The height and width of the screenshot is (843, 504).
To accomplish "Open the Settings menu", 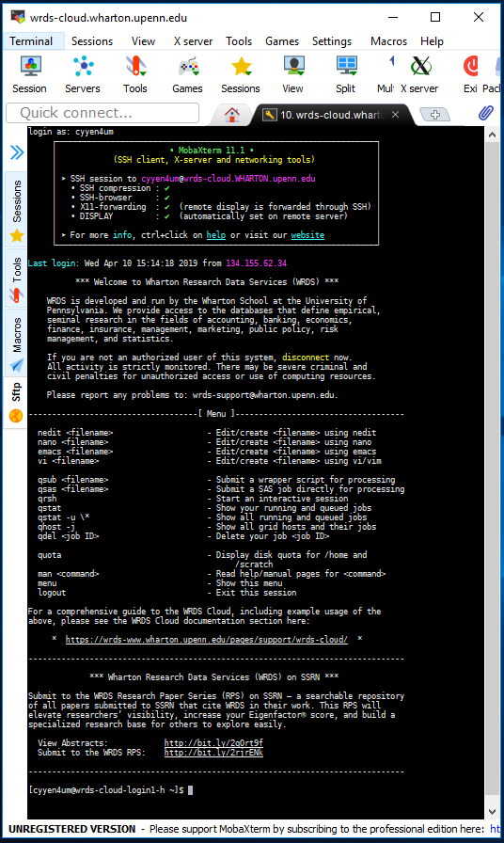I will [332, 41].
